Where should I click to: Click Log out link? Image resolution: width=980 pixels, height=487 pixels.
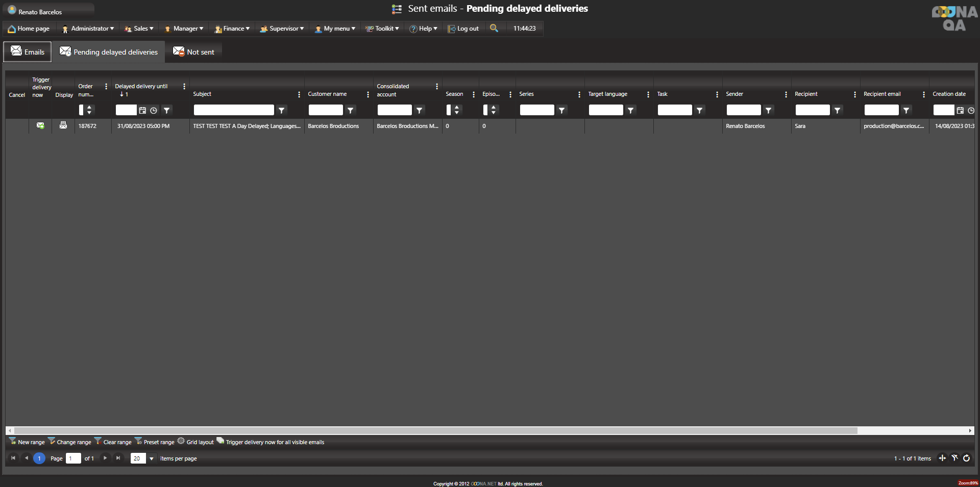tap(463, 29)
